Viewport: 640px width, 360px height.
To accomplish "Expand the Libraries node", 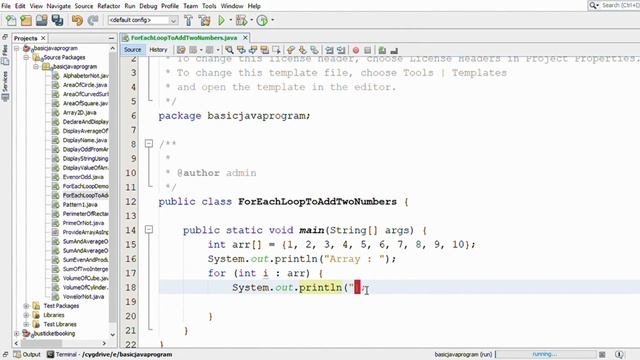I will [x=26, y=315].
